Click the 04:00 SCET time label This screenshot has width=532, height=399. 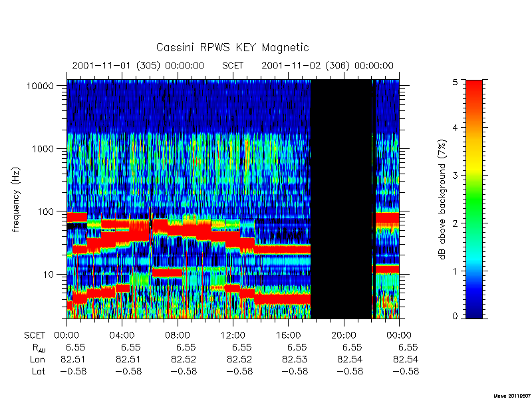[x=122, y=336]
